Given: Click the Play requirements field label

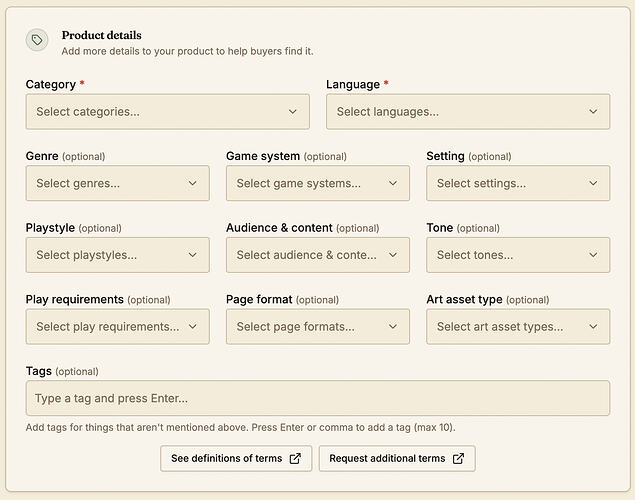Looking at the screenshot, I should pos(75,299).
